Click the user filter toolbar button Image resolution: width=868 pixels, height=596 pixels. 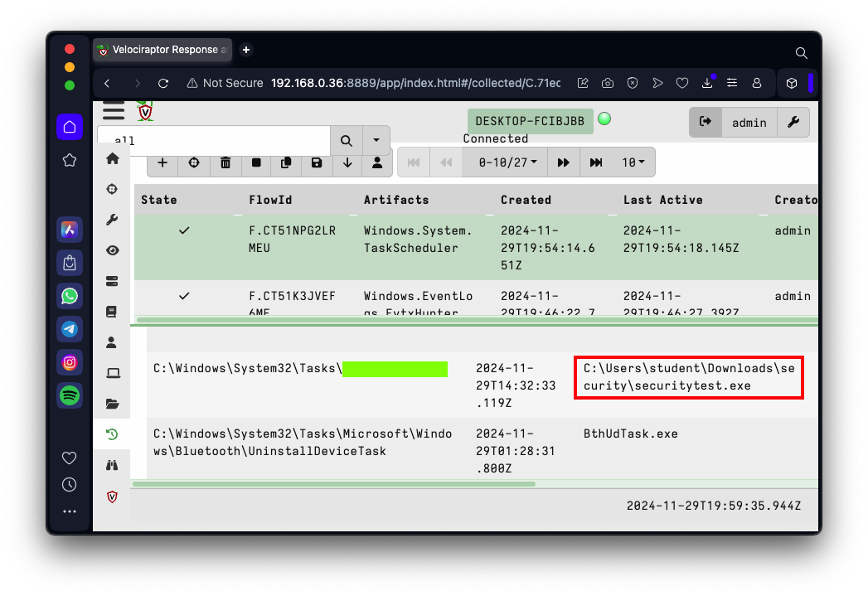[377, 162]
